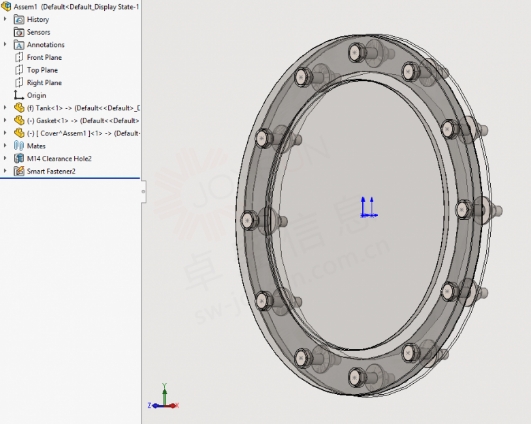This screenshot has width=531, height=424.
Task: Expand the Tank<1> component
Action: [x=5, y=108]
